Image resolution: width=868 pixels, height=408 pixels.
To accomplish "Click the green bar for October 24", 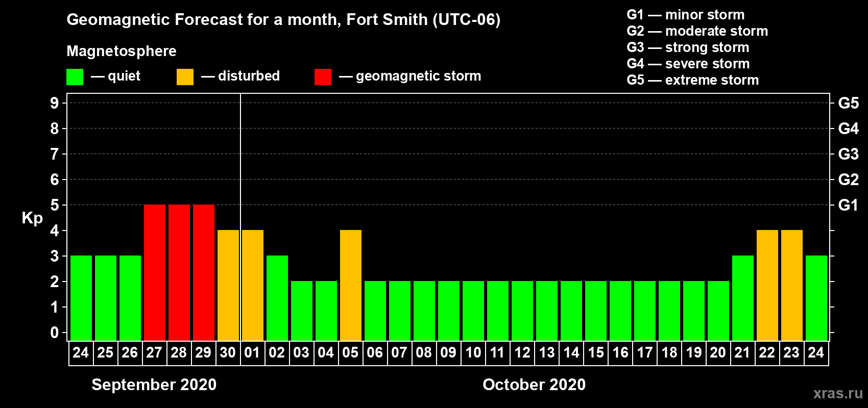I will coord(816,298).
